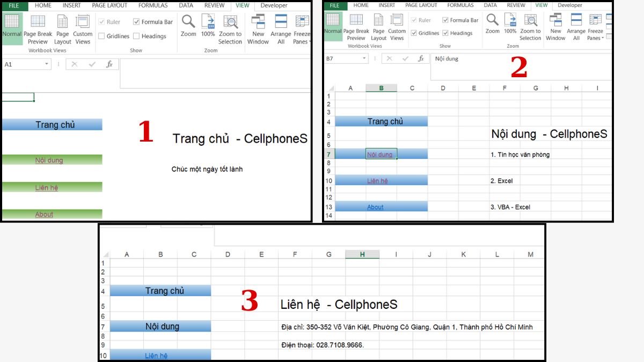Expand the Name Box dropdown showing B7

click(364, 59)
